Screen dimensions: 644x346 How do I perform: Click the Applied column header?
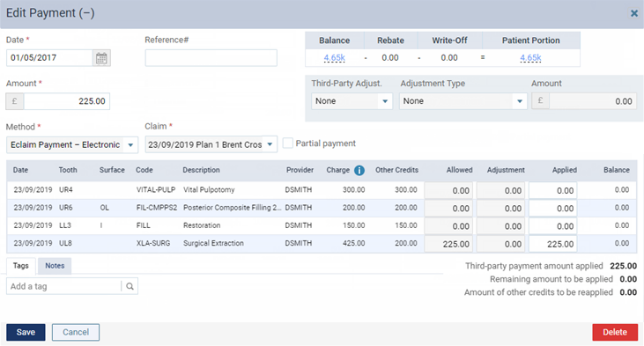click(565, 170)
